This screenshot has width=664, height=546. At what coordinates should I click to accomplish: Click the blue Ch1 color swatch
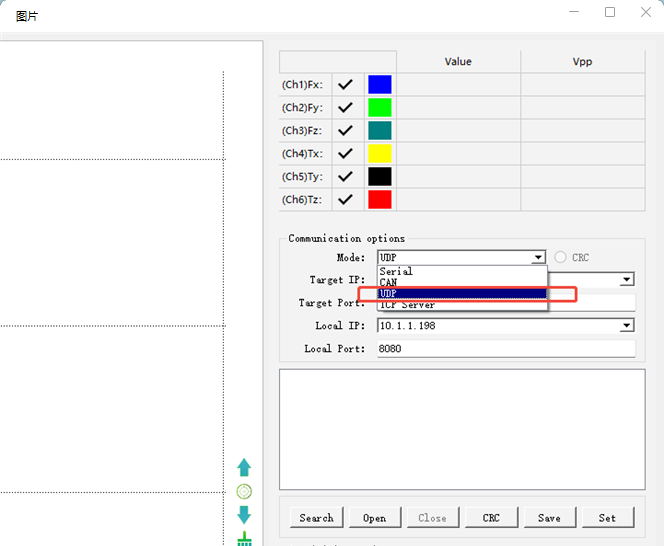[380, 85]
